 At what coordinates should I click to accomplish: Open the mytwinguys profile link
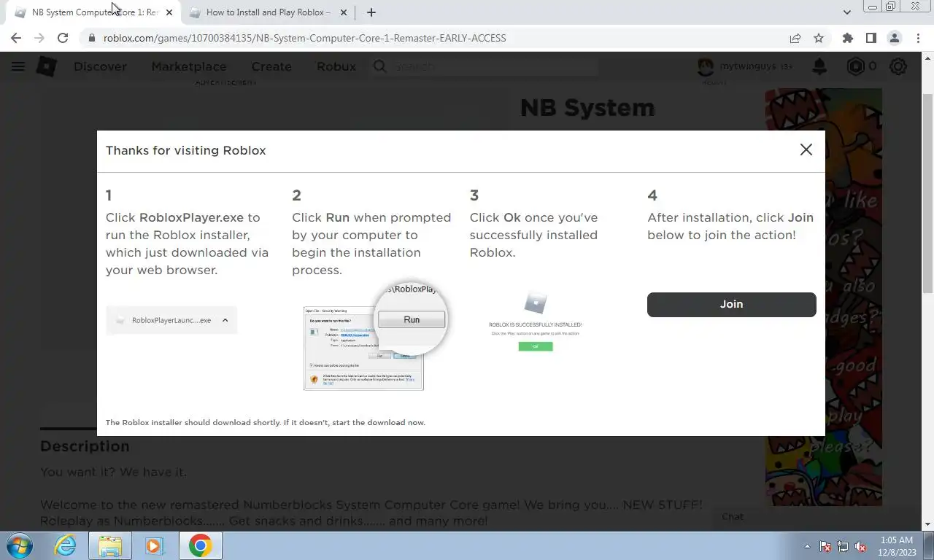(x=744, y=66)
